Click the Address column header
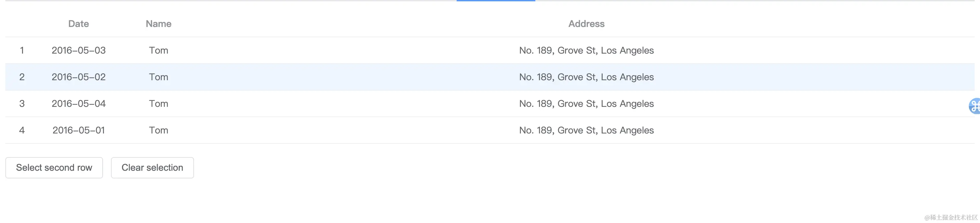Screen dimensions: 980x223 pyautogui.click(x=586, y=24)
